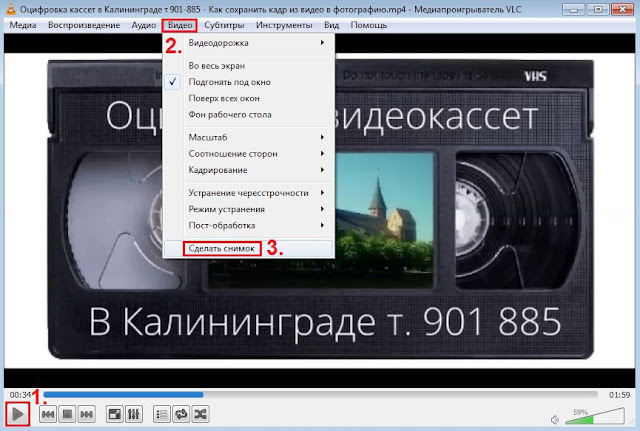Jump to previous track button
The width and height of the screenshot is (640, 431).
coord(48,414)
